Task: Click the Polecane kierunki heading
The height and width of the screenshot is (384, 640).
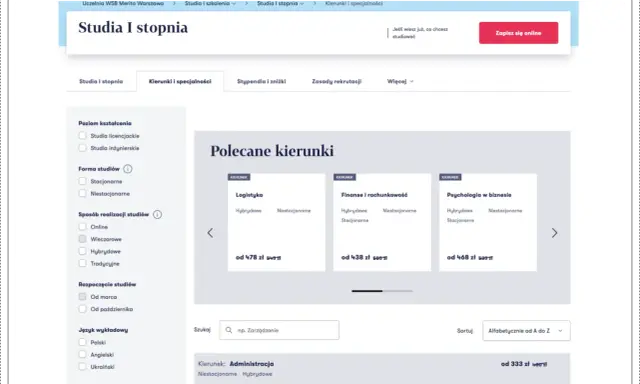Action: point(272,151)
